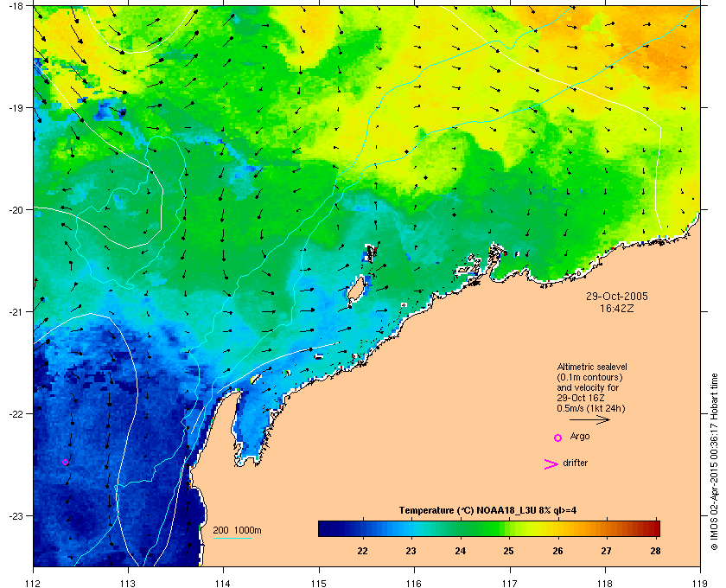Click the longitude axis label 116
726x588 pixels.
coord(414,584)
